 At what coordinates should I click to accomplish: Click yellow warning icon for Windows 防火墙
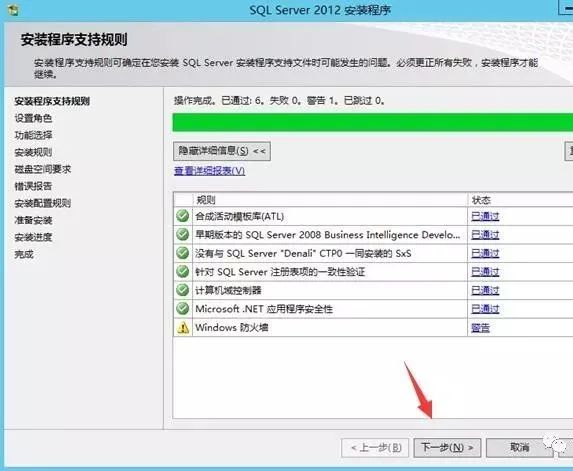[183, 327]
